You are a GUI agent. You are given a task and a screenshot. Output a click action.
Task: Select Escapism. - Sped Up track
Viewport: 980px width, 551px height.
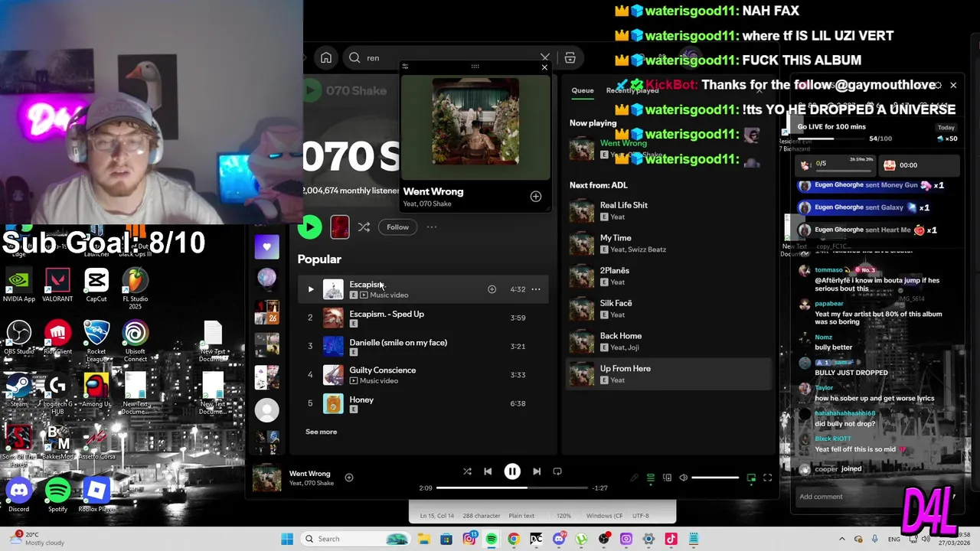tap(423, 318)
